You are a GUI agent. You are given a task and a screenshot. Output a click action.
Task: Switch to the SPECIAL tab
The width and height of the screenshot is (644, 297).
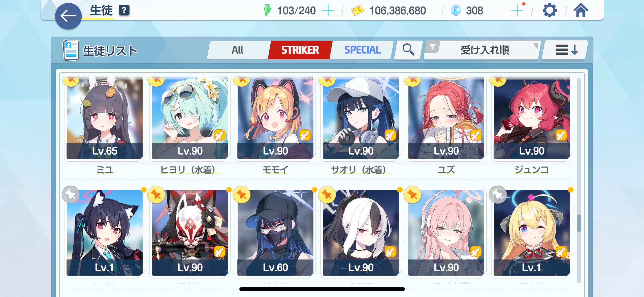coord(362,50)
